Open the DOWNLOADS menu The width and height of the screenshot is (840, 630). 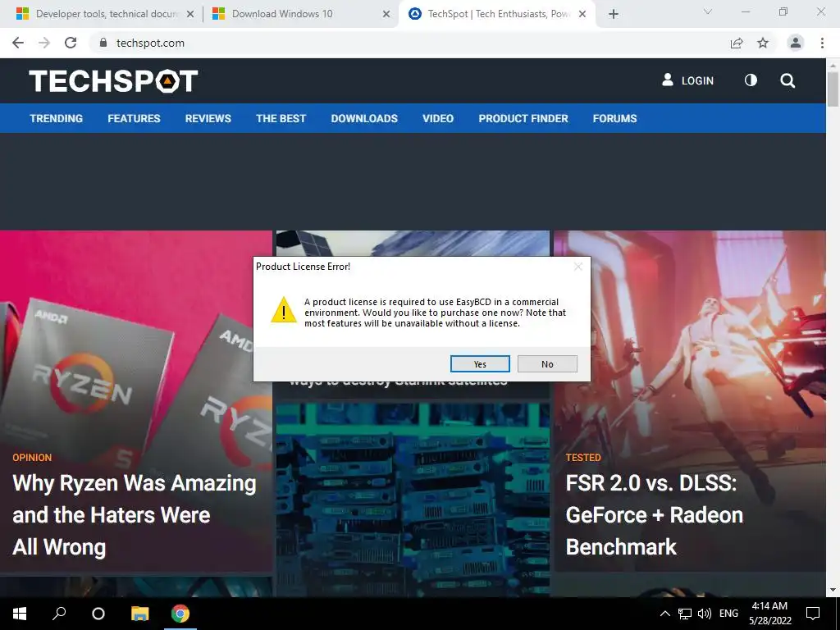pyautogui.click(x=364, y=118)
